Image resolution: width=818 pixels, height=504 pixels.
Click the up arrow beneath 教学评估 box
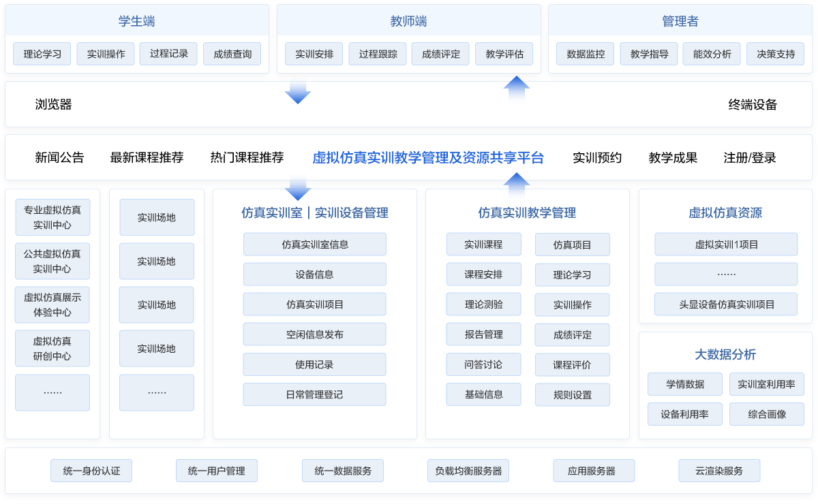coord(516,89)
